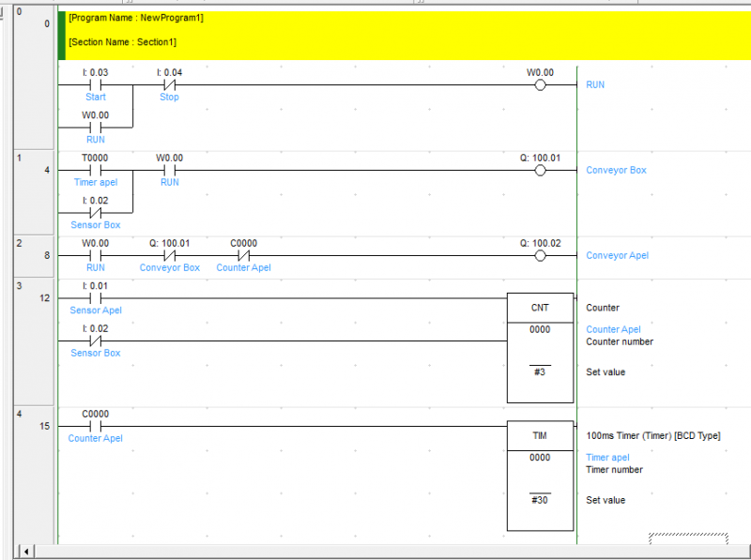The height and width of the screenshot is (560, 751).
Task: Select the I: 0.04 Stop normally-closed contact
Action: (x=170, y=85)
